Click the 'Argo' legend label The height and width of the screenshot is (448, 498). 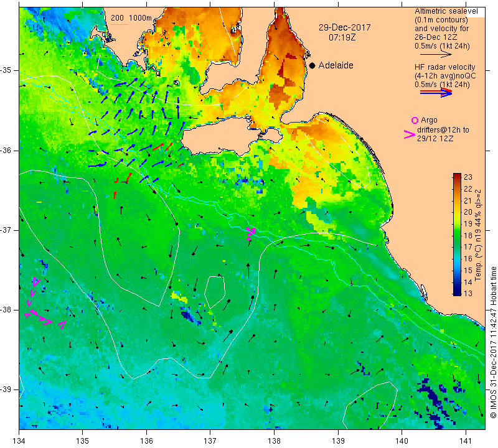[429, 120]
